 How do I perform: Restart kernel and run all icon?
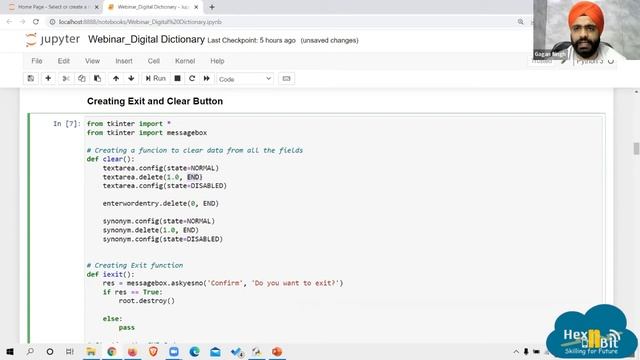click(x=207, y=78)
